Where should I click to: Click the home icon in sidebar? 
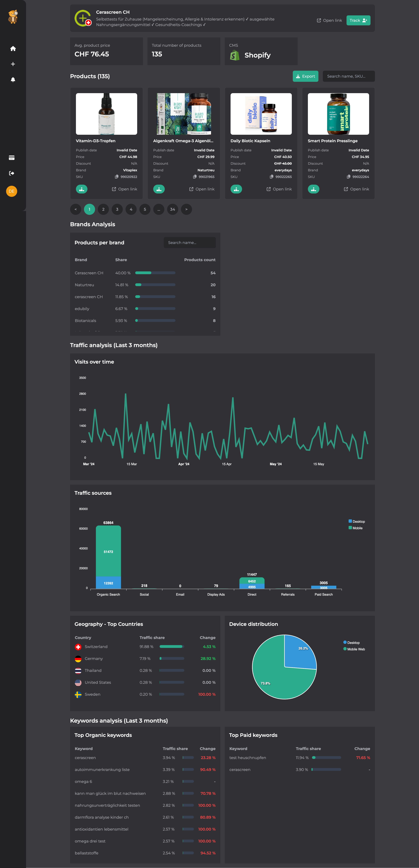tap(13, 49)
